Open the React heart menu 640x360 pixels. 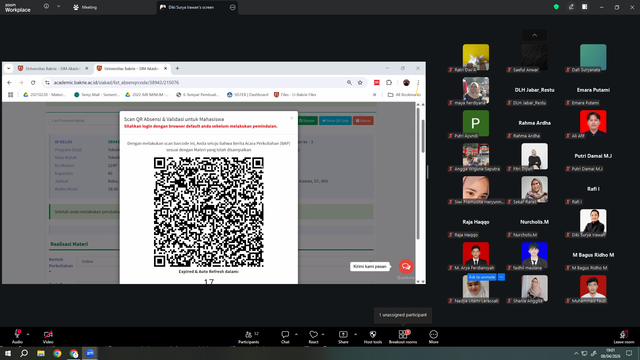313,336
